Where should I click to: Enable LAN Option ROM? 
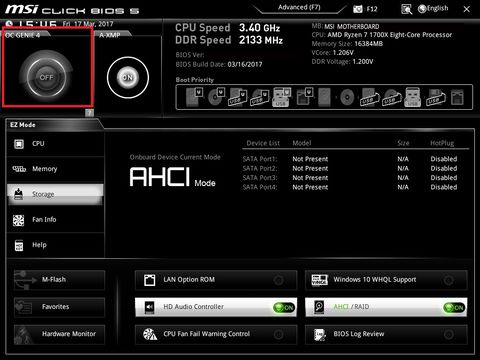click(x=216, y=280)
